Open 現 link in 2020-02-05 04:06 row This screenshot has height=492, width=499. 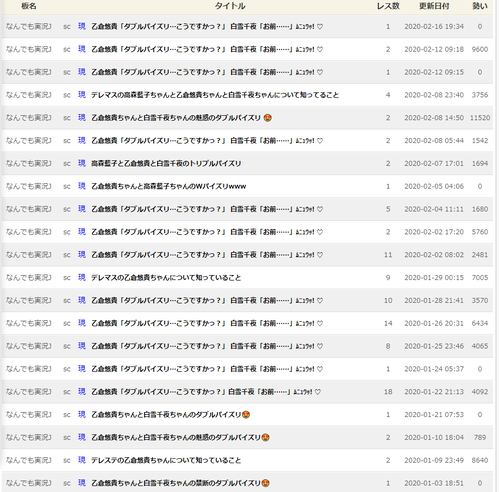pos(82,186)
